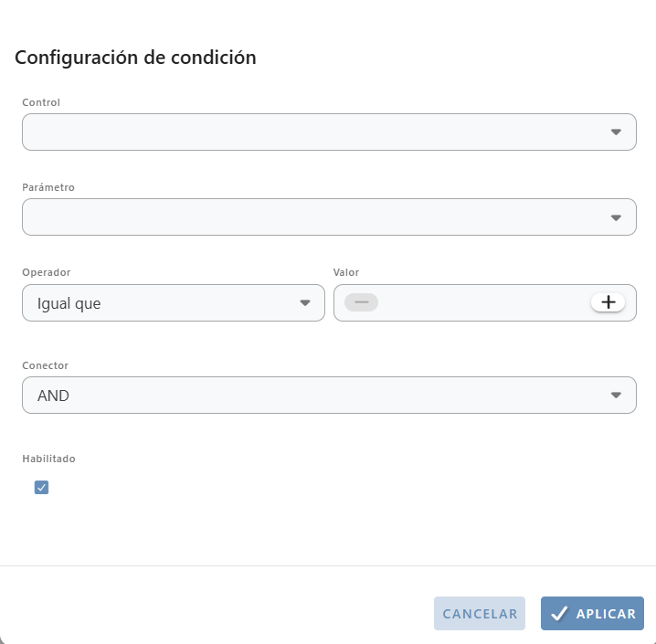Click the Aplicar button text

point(607,614)
